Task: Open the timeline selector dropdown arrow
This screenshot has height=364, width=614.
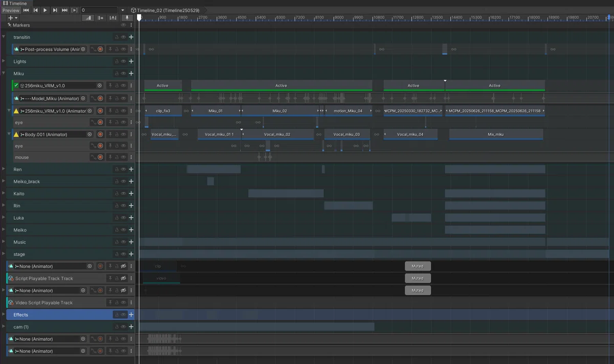Action: click(123, 10)
